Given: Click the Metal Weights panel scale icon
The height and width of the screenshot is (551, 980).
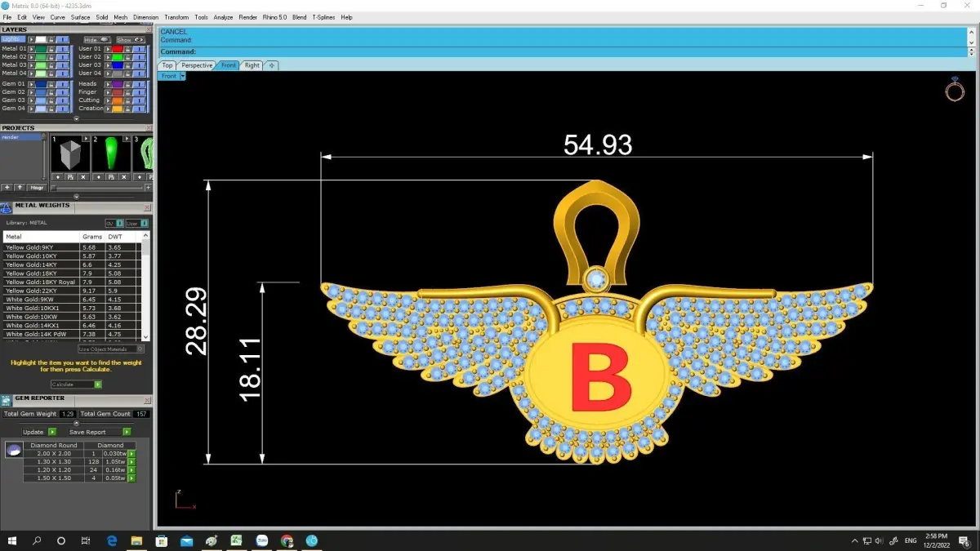Looking at the screenshot, I should [x=6, y=208].
